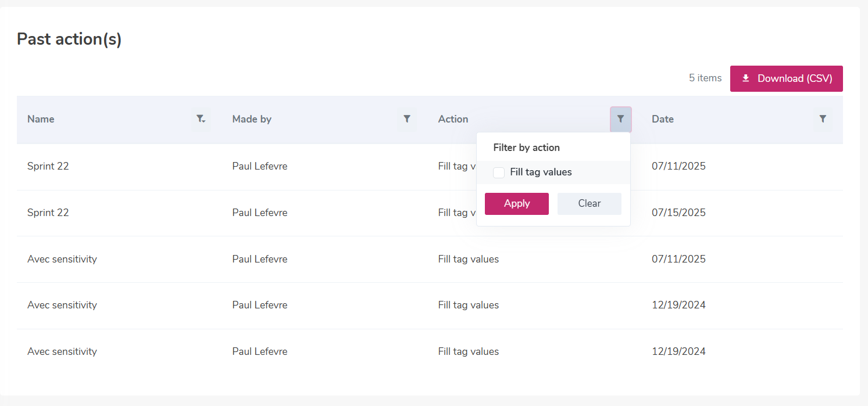Image resolution: width=868 pixels, height=406 pixels.
Task: Click the Filter by action heading
Action: pos(526,148)
